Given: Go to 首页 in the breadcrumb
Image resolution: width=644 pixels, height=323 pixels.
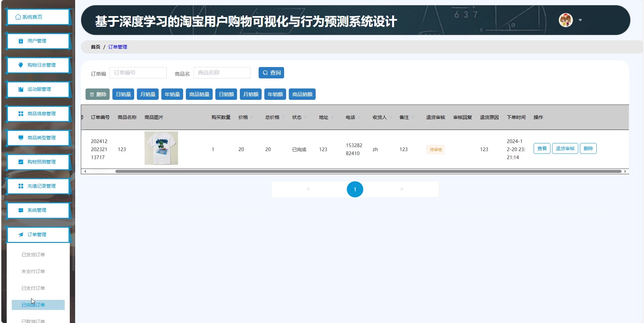Looking at the screenshot, I should pos(96,47).
